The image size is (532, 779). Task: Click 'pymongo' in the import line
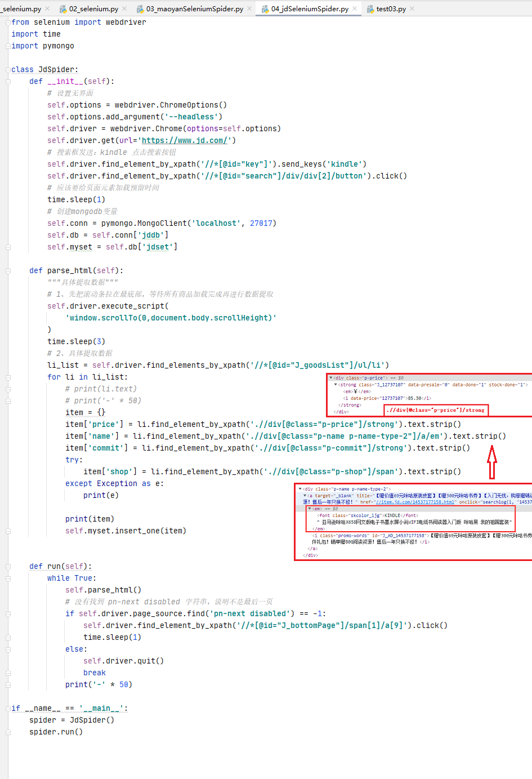coord(59,46)
